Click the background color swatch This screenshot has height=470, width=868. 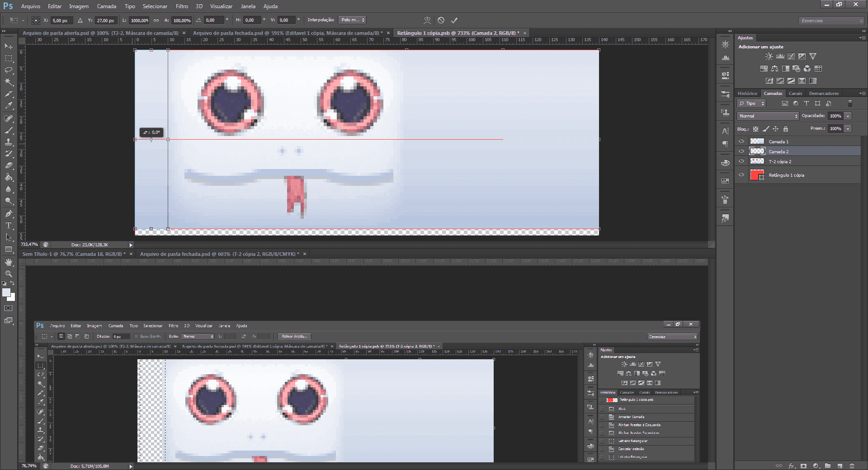[12, 298]
